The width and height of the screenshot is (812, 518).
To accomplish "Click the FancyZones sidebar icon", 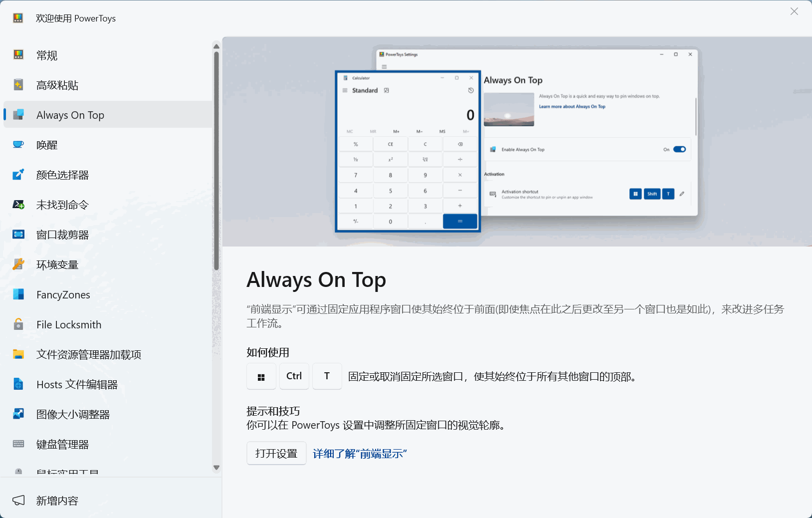I will click(18, 294).
